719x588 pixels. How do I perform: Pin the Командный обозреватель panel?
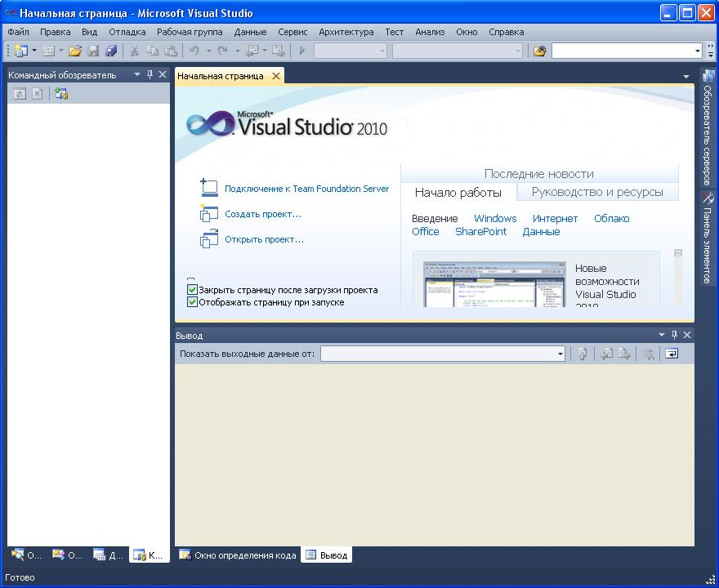click(150, 74)
